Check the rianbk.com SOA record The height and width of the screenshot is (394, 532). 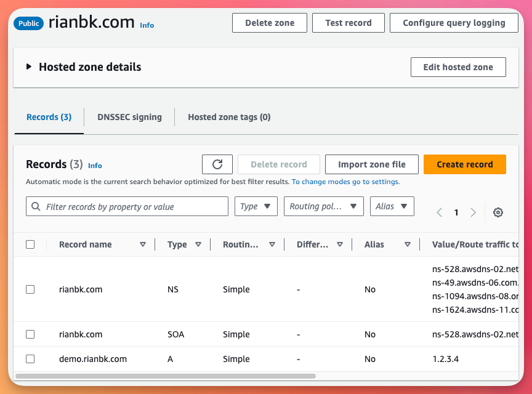click(x=30, y=334)
